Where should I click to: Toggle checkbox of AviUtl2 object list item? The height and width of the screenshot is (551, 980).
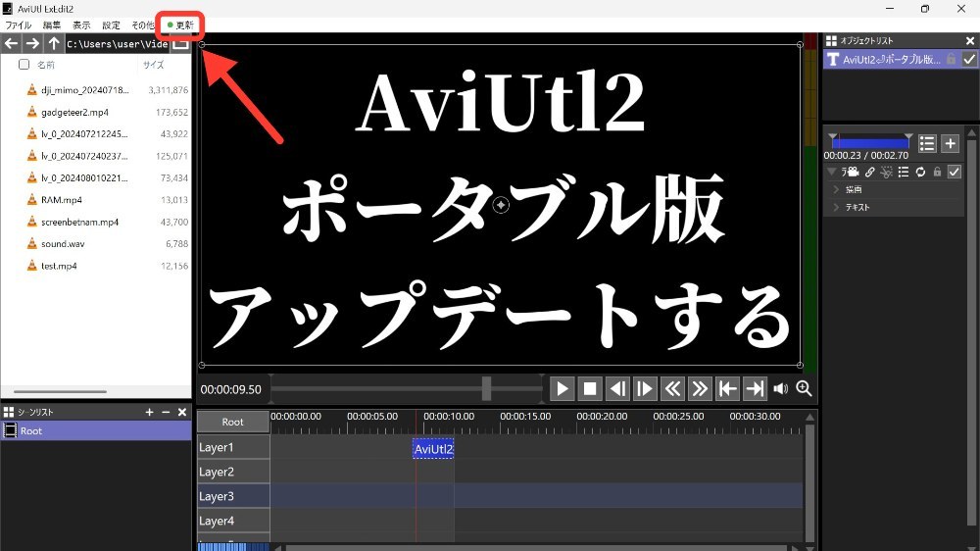pos(969,60)
